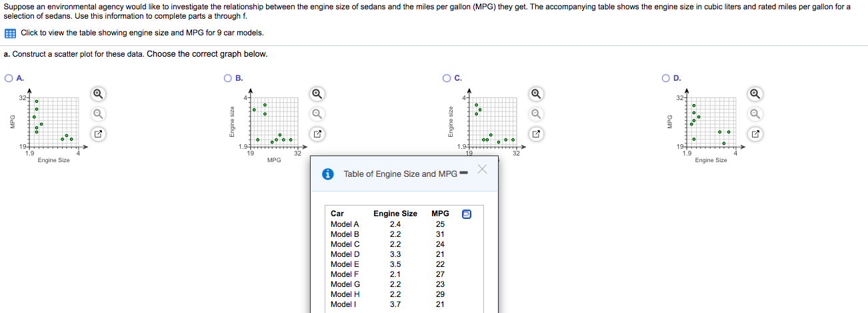Click engine size value 3.5 for Model E
Screen dimensions: 868x313
coord(395,264)
